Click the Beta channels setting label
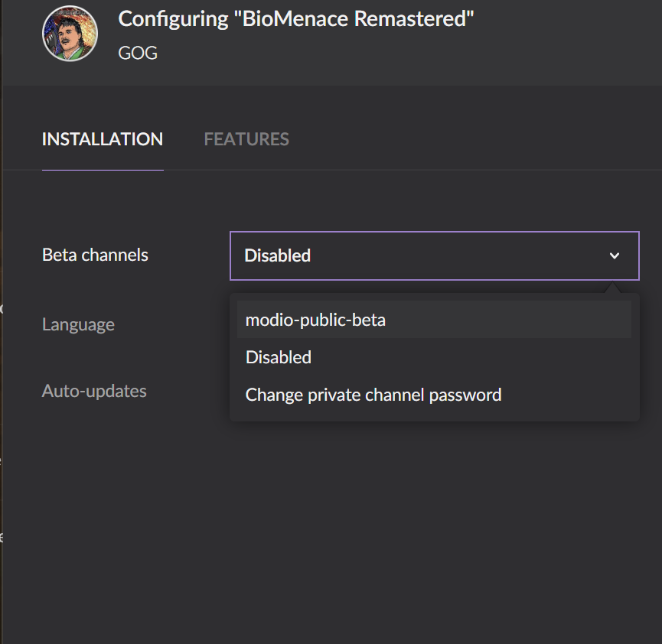 pos(95,255)
